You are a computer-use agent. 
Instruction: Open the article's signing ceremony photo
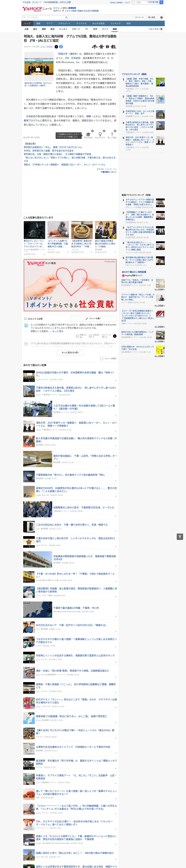tap(39, 66)
